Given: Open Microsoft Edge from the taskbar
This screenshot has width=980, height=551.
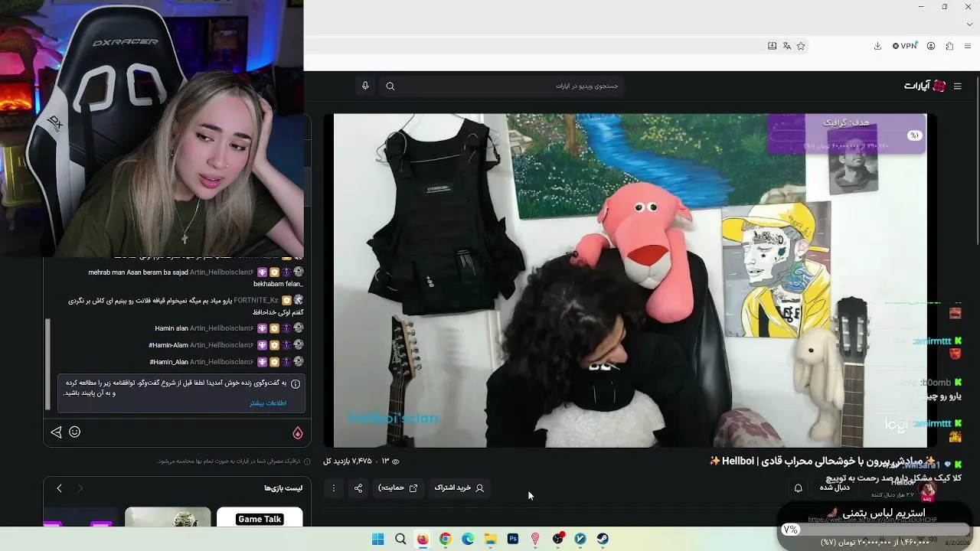Looking at the screenshot, I should 468,540.
